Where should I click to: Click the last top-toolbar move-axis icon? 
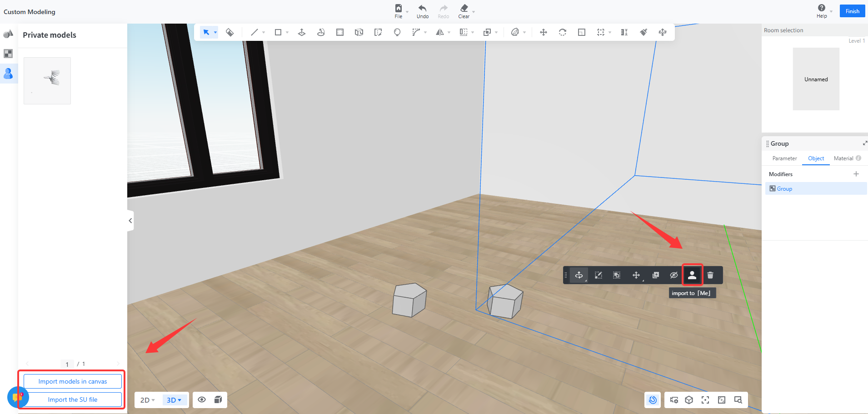tap(663, 32)
